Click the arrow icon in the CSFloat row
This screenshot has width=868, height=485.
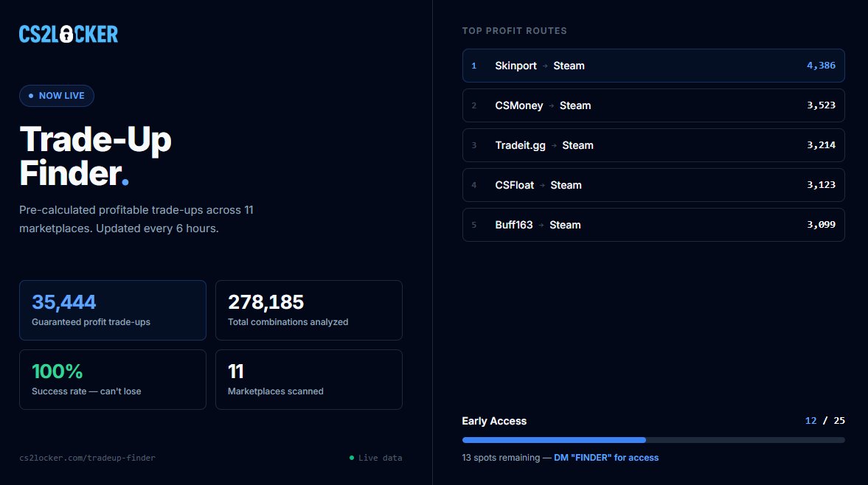543,185
